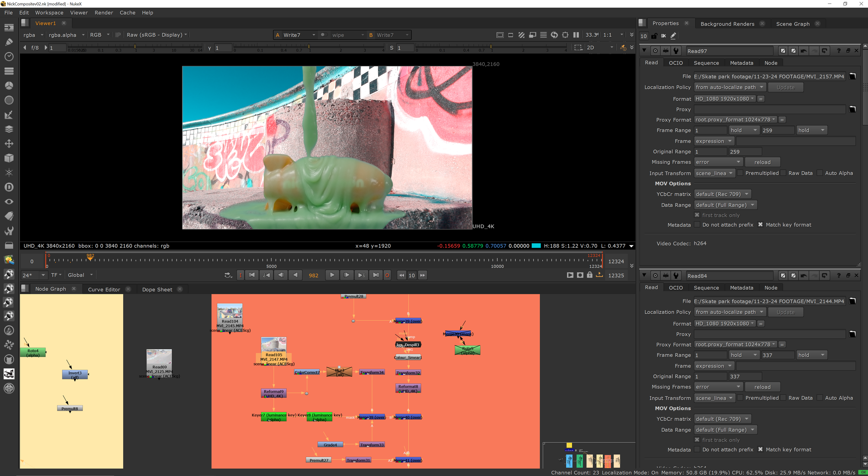Click play forward button in timeline
The width and height of the screenshot is (868, 476).
(332, 275)
